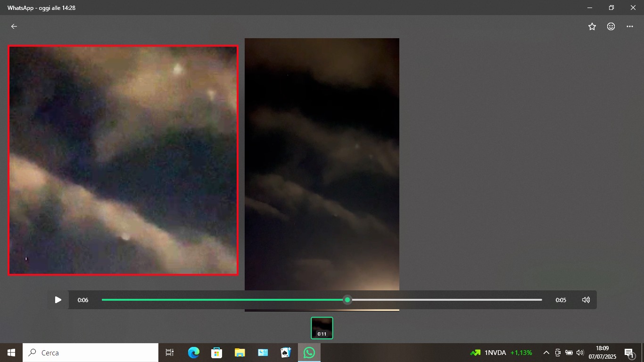
Task: Open the 1NVDA stock widget
Action: [x=501, y=353]
